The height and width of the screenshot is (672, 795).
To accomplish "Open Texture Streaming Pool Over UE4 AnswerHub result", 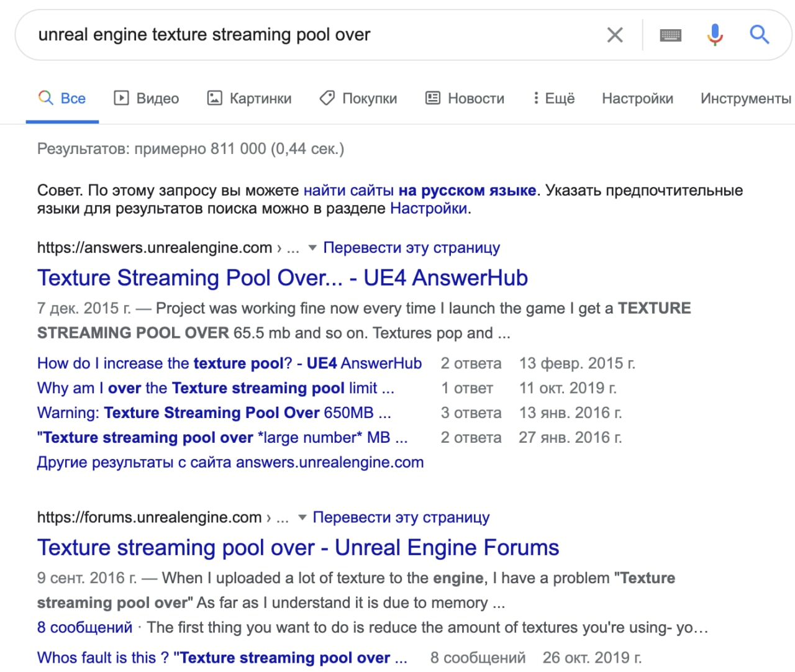I will point(283,278).
